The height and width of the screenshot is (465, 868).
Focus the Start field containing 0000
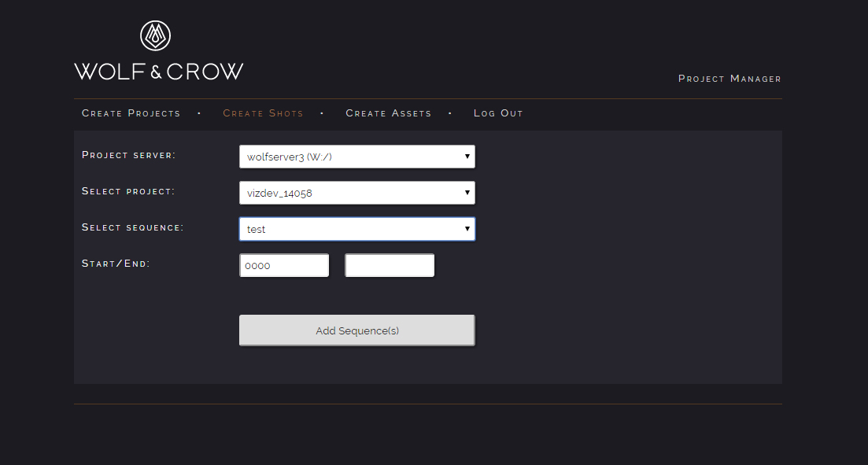[284, 266]
